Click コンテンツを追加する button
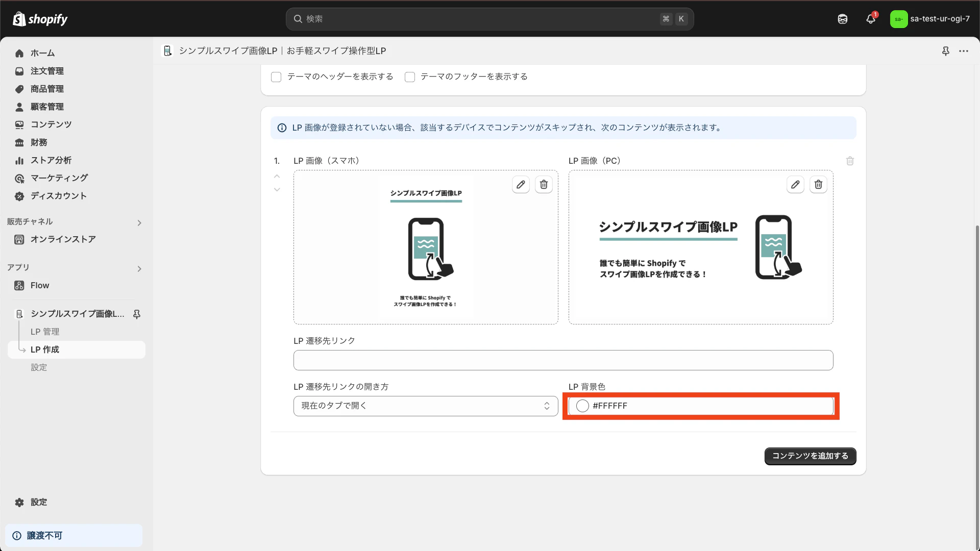This screenshot has width=980, height=551. click(x=810, y=456)
